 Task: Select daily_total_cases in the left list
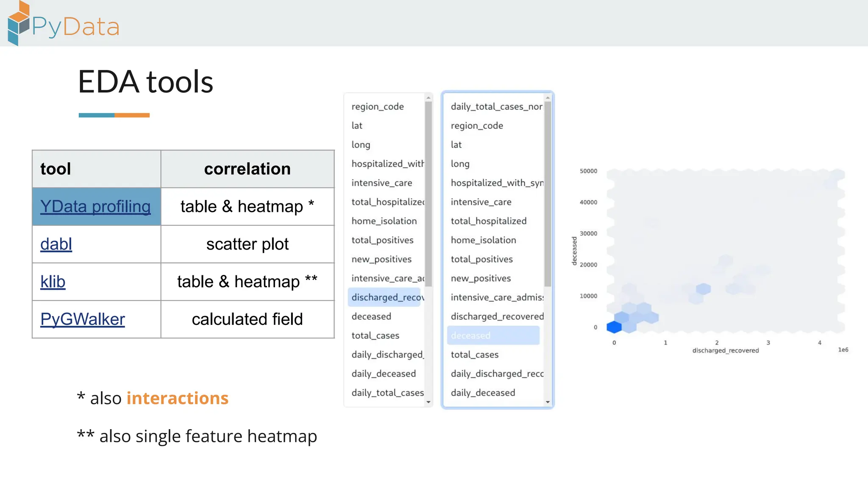(x=387, y=393)
